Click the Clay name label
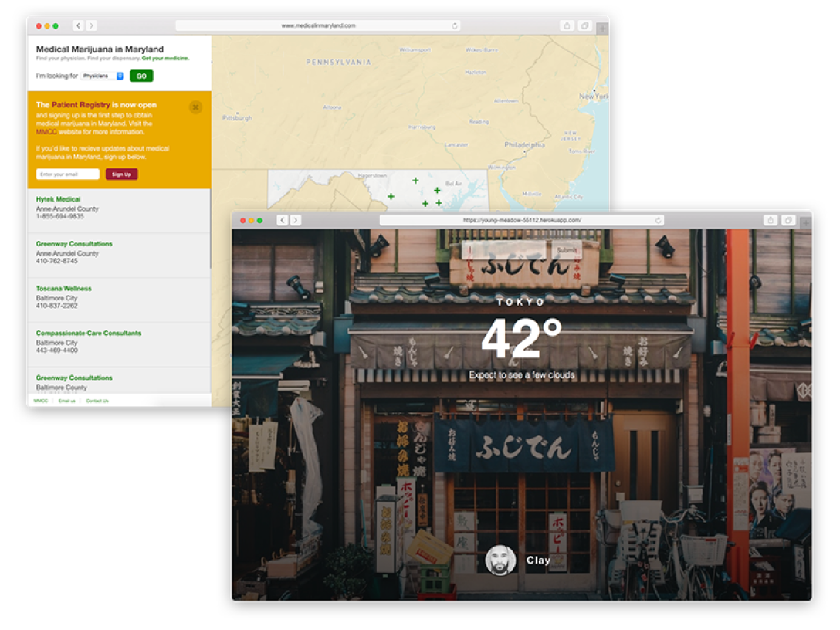This screenshot has width=840, height=630. tap(538, 560)
